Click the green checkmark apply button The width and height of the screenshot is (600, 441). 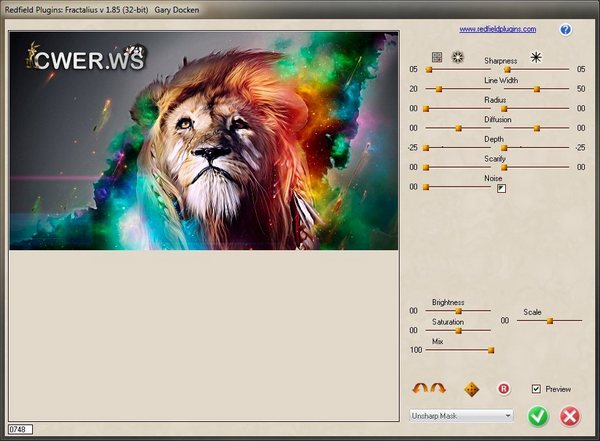pos(538,415)
